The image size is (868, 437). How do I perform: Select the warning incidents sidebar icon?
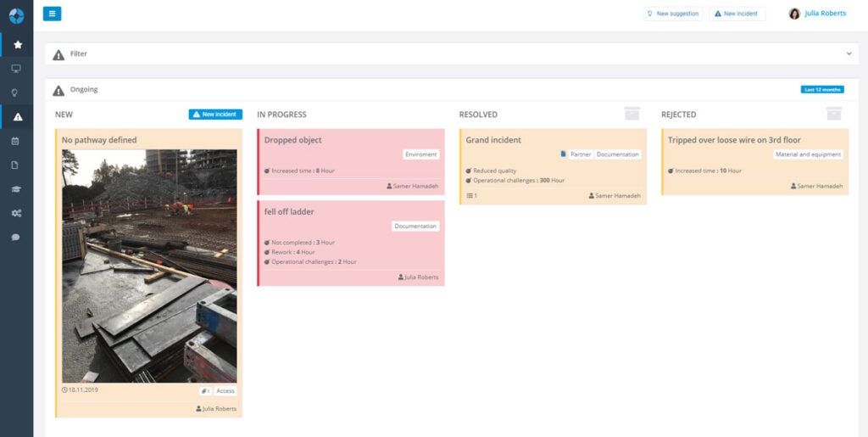click(x=18, y=117)
